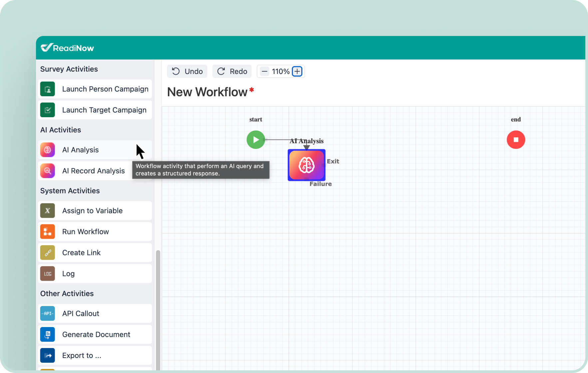Click the red end node
Viewport: 588px width, 373px height.
[x=516, y=140]
